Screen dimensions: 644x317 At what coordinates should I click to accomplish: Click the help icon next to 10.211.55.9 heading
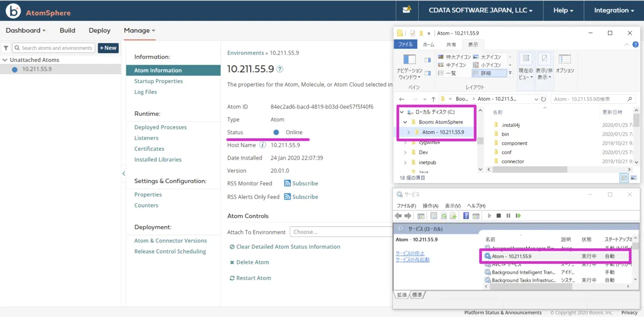click(280, 69)
